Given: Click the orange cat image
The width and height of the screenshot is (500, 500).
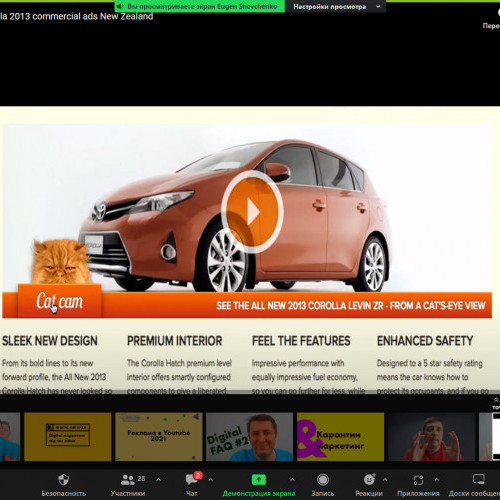Looking at the screenshot, I should tap(60, 262).
